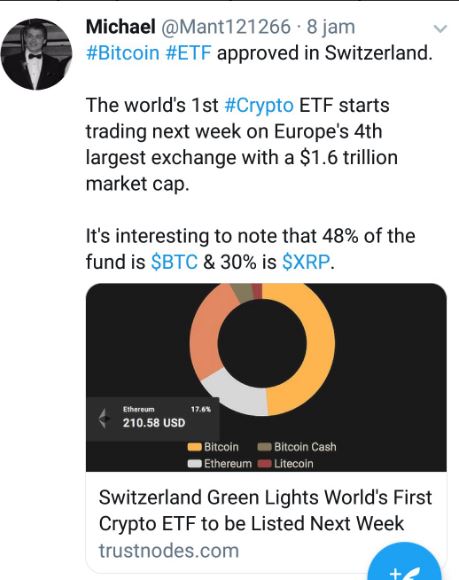The height and width of the screenshot is (580, 459).
Task: Tap the compose new tweet floating button
Action: [x=405, y=562]
